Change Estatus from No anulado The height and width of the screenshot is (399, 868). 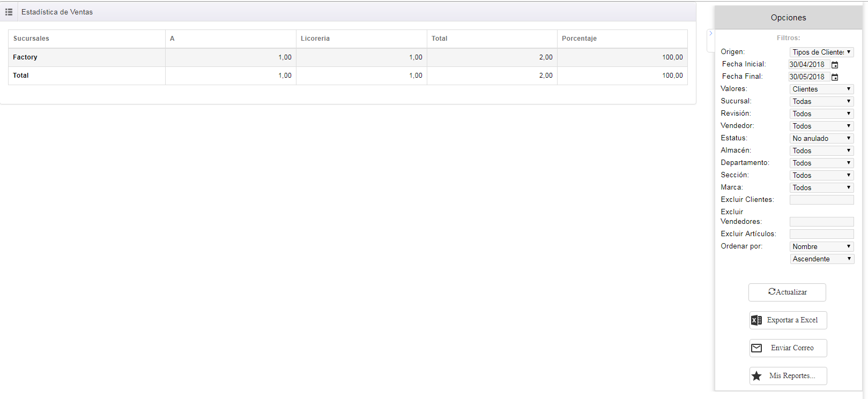tap(821, 138)
